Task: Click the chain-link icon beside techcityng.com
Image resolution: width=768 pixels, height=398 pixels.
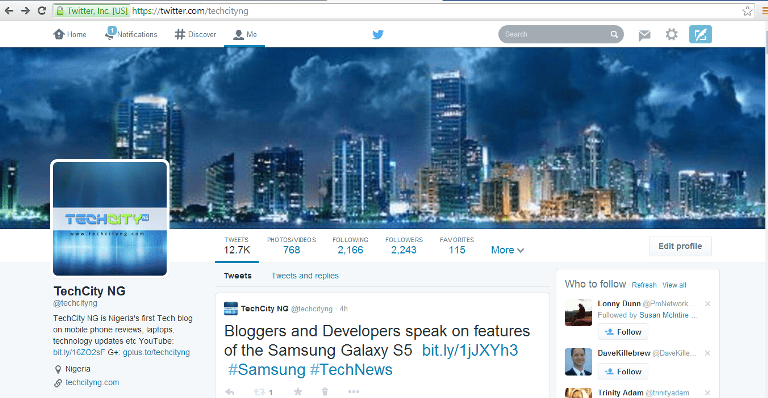Action: (58, 383)
